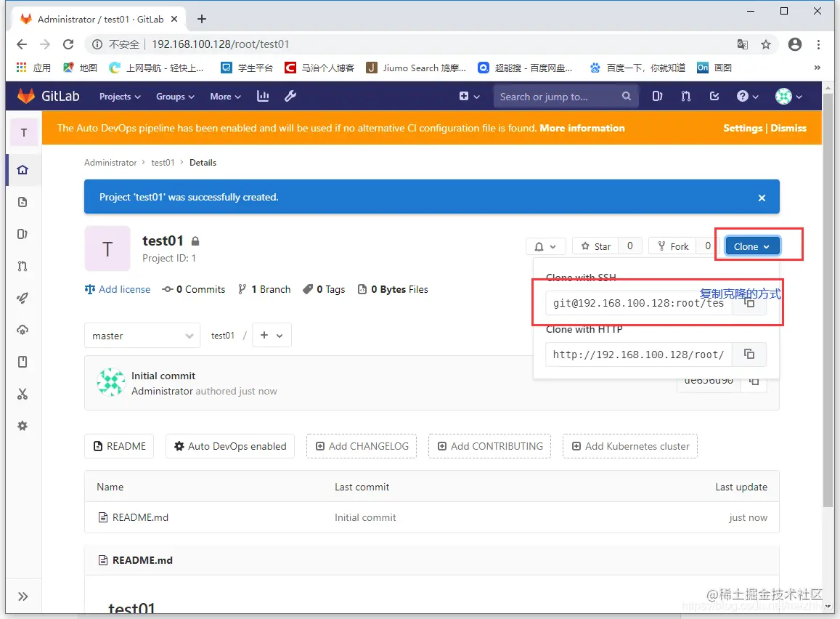Click the Project overview home icon in sidebar
The image size is (840, 619).
23,170
